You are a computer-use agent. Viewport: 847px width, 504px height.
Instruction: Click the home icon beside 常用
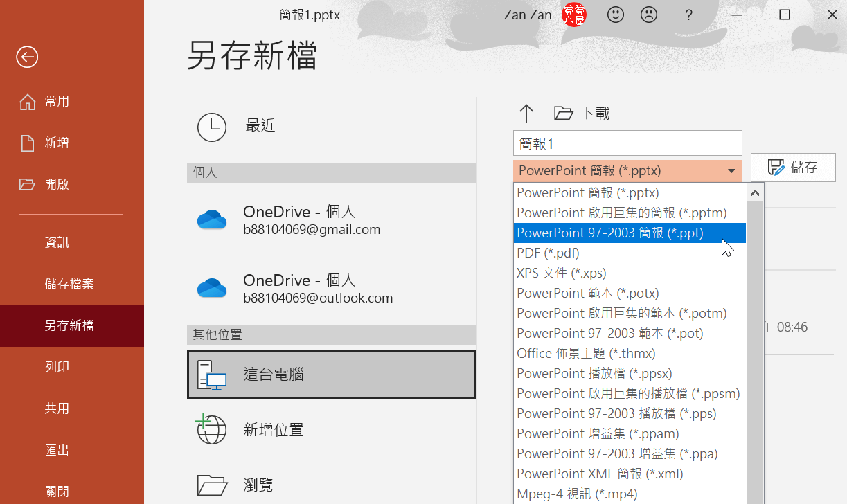click(28, 102)
